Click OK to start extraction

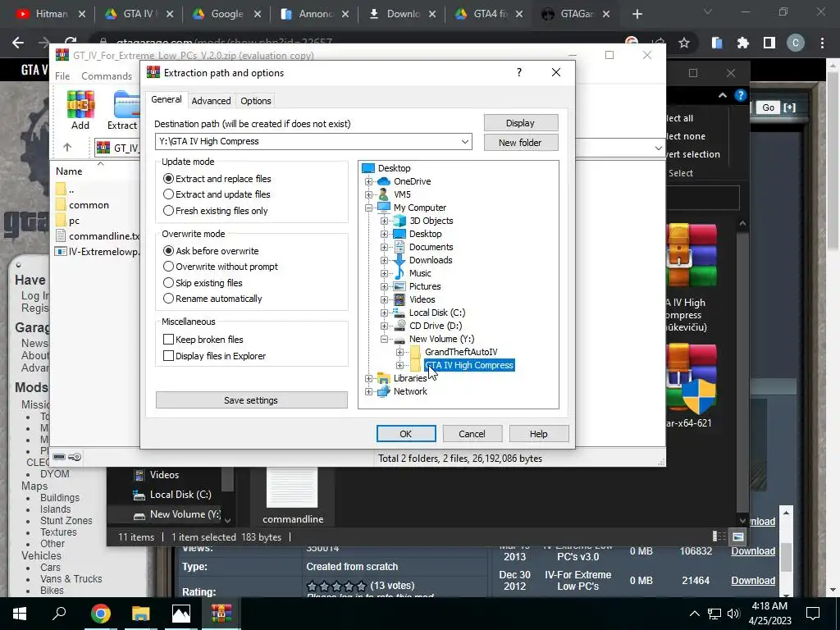(406, 434)
